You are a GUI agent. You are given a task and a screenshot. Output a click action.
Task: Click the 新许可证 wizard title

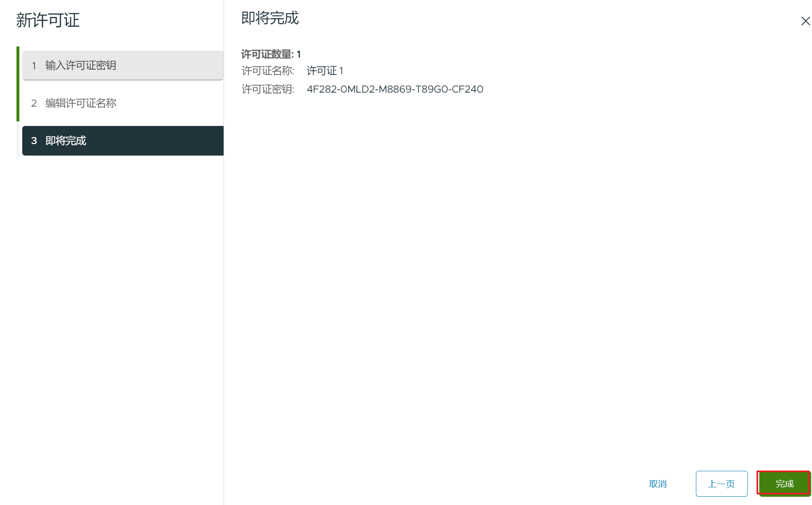click(48, 20)
